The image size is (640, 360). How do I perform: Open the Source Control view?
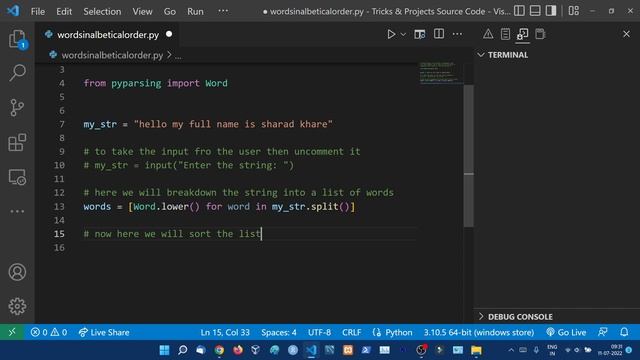point(17,108)
